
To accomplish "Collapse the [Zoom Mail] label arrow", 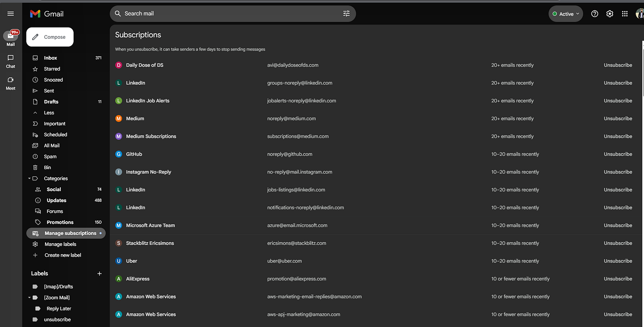I will point(29,298).
